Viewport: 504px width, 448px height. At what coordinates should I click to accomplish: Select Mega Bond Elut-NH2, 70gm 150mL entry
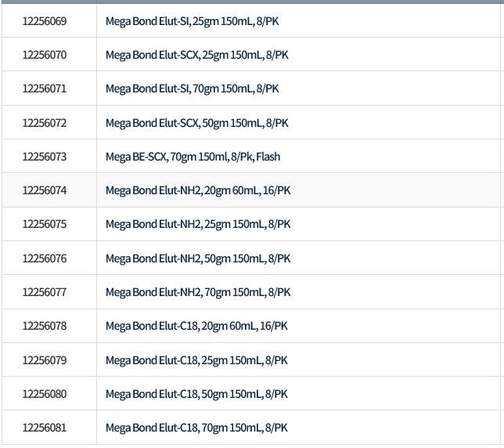point(198,292)
